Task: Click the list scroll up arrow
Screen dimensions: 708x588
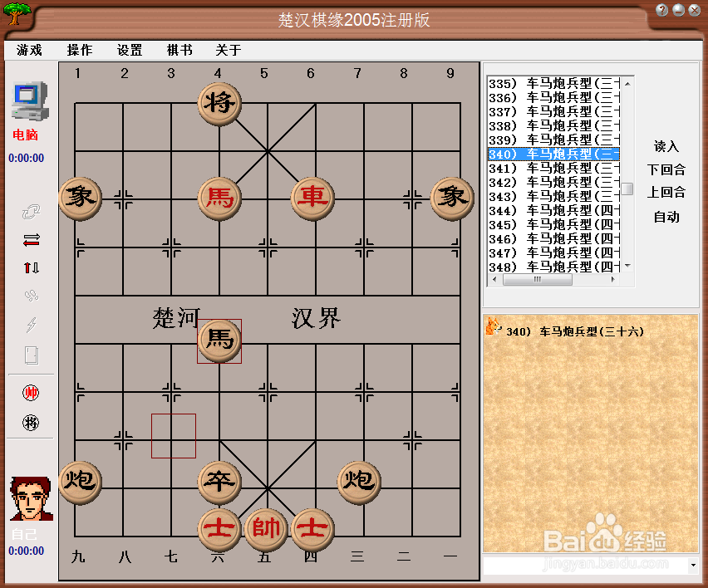Action: pyautogui.click(x=627, y=84)
